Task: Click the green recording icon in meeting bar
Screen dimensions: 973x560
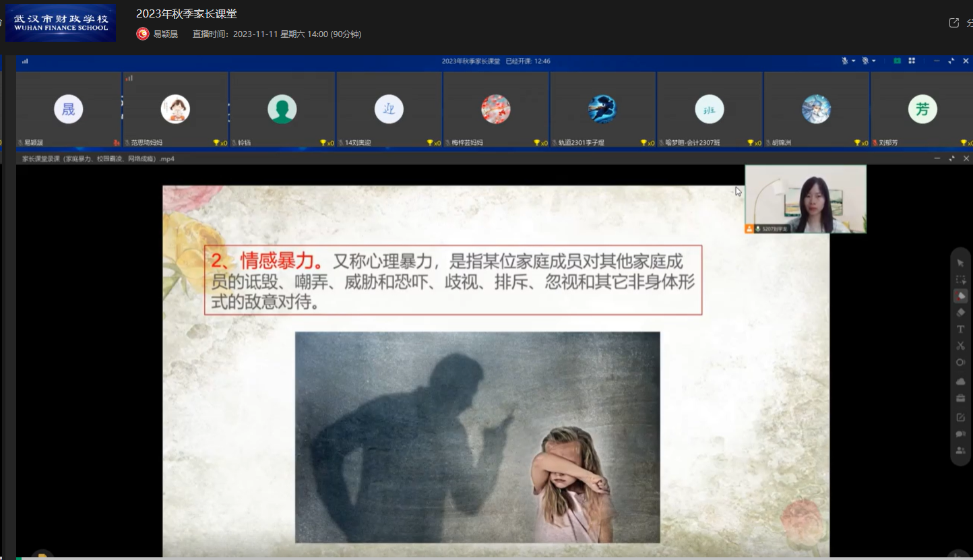Action: [898, 61]
